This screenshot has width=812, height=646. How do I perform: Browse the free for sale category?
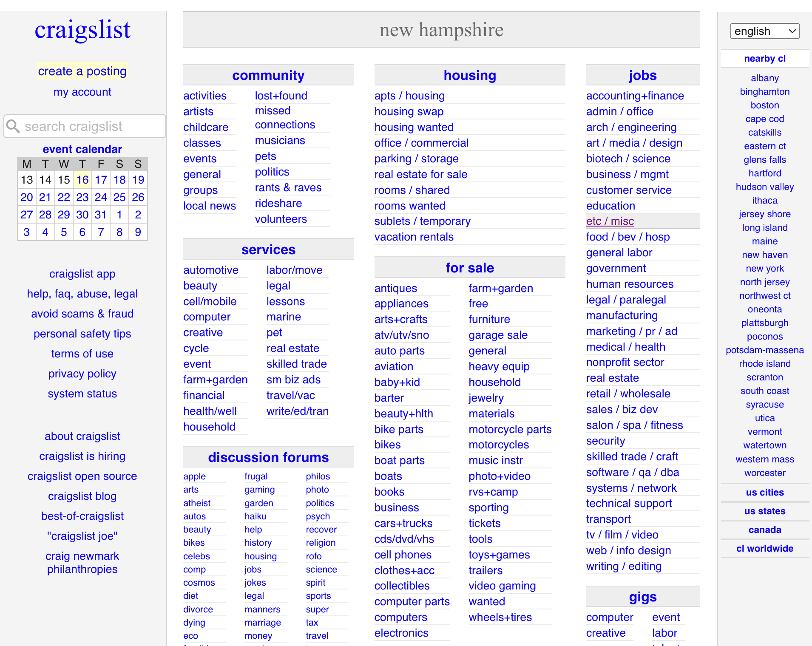click(478, 303)
